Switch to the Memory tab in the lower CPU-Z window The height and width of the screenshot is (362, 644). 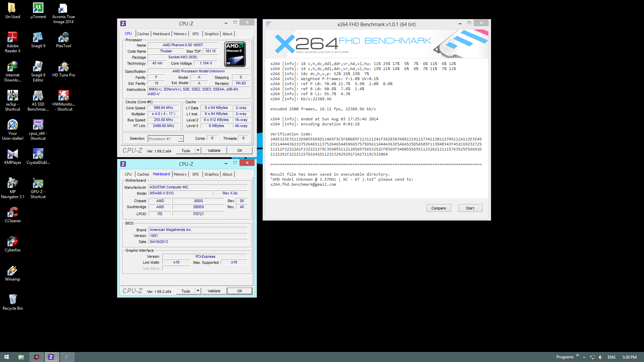click(x=180, y=174)
